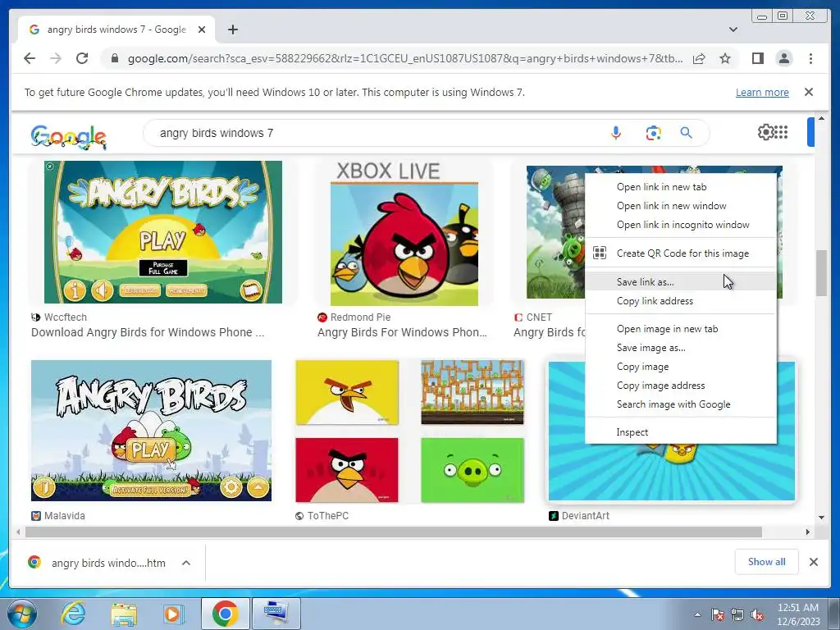Viewport: 840px width, 630px height.
Task: Expand tab search dropdown arrow
Action: coord(733,30)
